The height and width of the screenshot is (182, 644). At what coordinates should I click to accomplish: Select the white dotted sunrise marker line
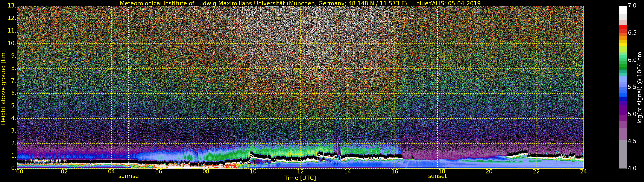point(129,87)
